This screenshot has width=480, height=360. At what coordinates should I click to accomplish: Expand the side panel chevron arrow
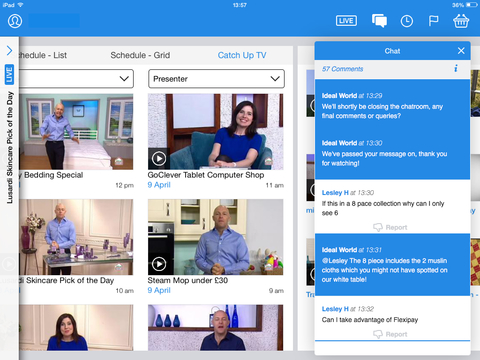click(x=9, y=51)
